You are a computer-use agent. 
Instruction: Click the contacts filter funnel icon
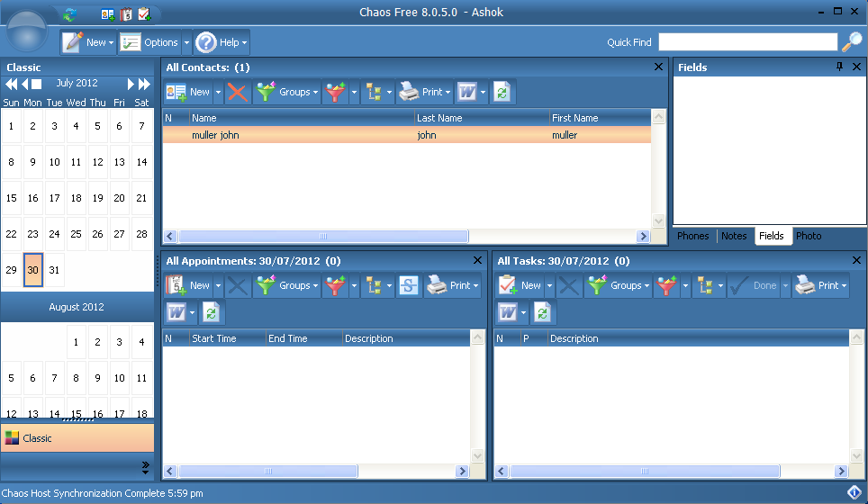point(336,92)
